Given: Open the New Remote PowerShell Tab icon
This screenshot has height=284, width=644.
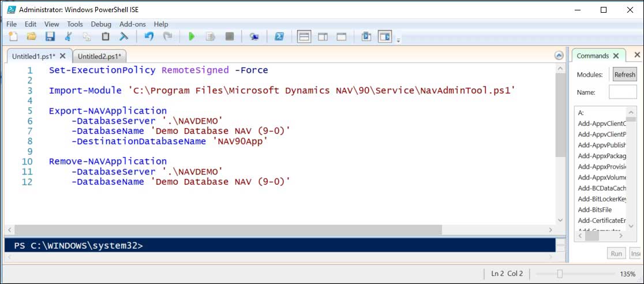Looking at the screenshot, I should [x=254, y=37].
